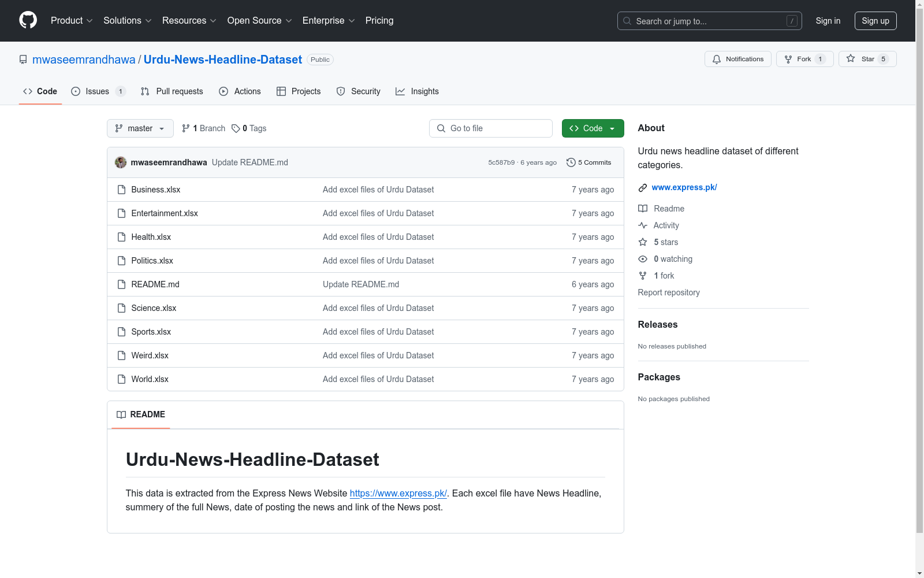The height and width of the screenshot is (578, 924).
Task: Open the https://www.express.pk/ link in README
Action: click(x=398, y=493)
